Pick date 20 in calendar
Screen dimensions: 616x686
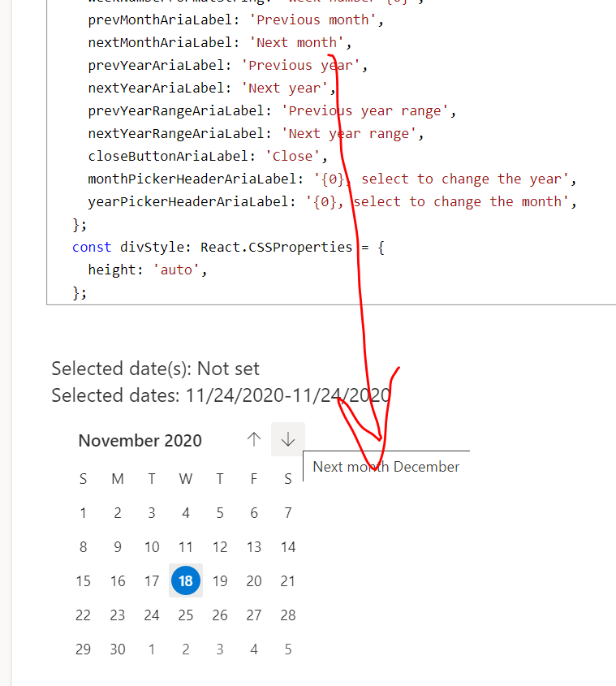(254, 581)
